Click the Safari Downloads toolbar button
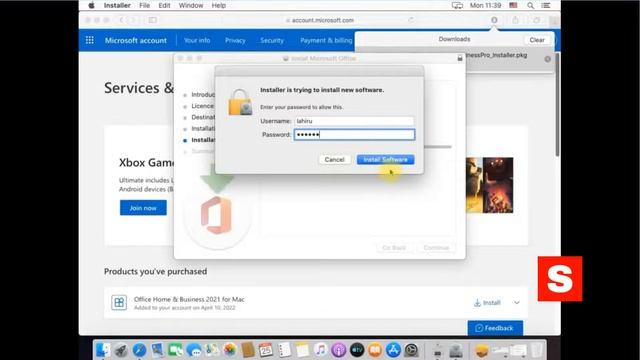 pos(494,20)
